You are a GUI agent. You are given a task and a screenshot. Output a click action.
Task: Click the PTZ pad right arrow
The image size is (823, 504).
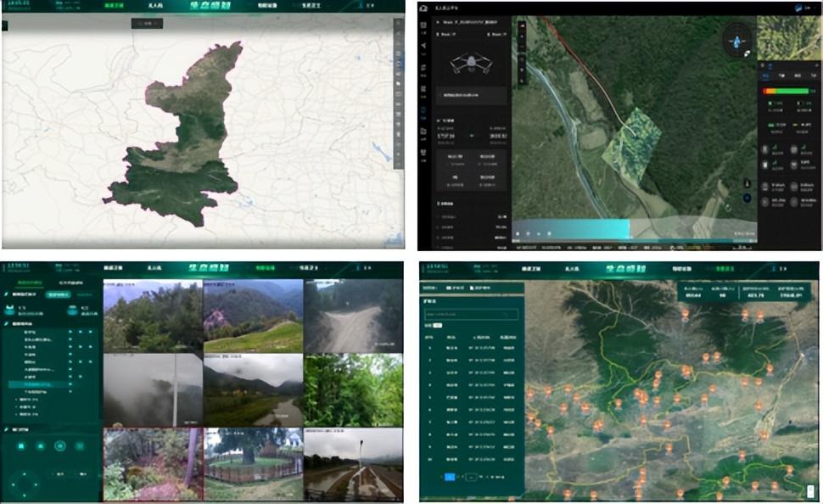36,484
